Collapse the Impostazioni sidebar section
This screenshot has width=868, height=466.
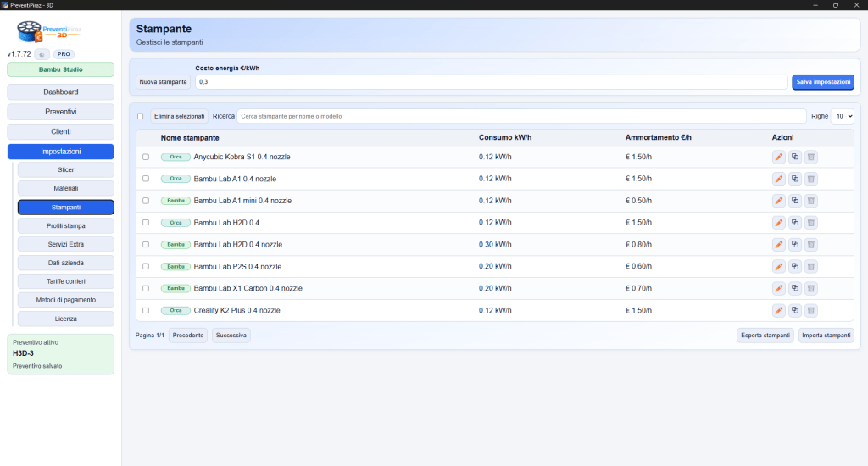[x=60, y=152]
